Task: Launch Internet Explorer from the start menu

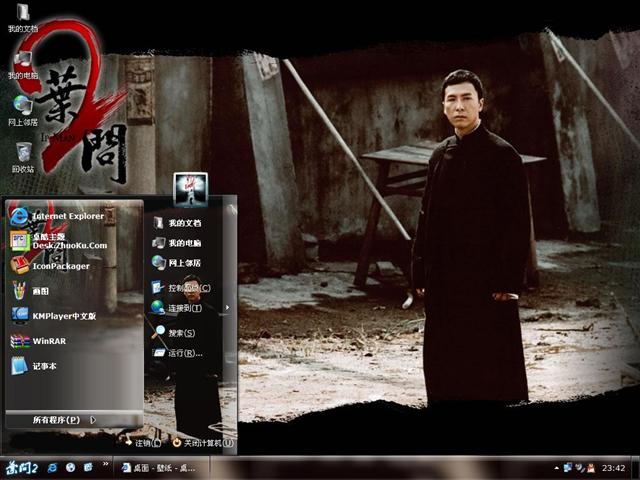Action: (x=57, y=216)
